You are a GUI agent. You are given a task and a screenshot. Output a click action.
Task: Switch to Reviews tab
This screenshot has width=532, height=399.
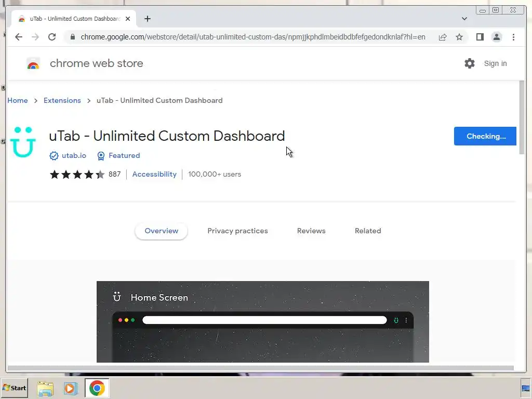pyautogui.click(x=311, y=231)
